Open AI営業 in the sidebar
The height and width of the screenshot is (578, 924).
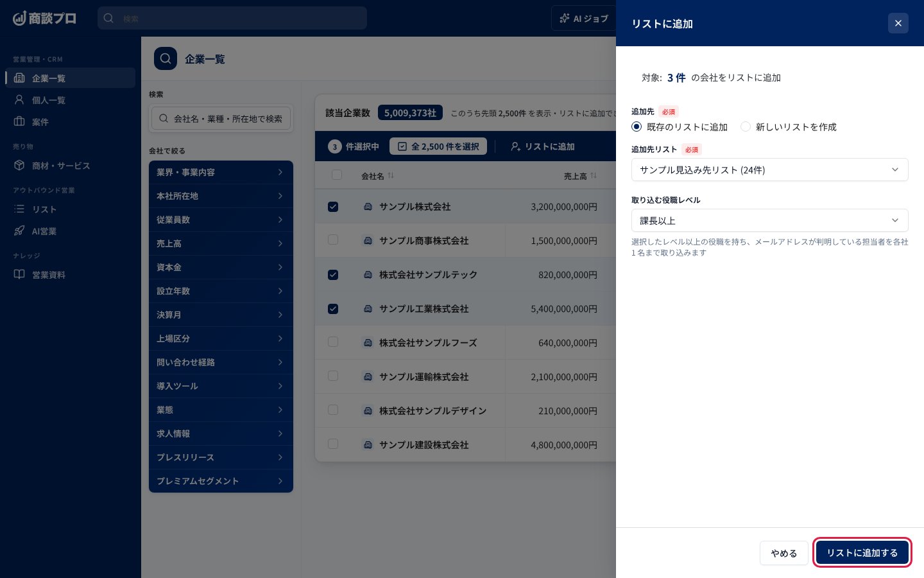point(71,231)
